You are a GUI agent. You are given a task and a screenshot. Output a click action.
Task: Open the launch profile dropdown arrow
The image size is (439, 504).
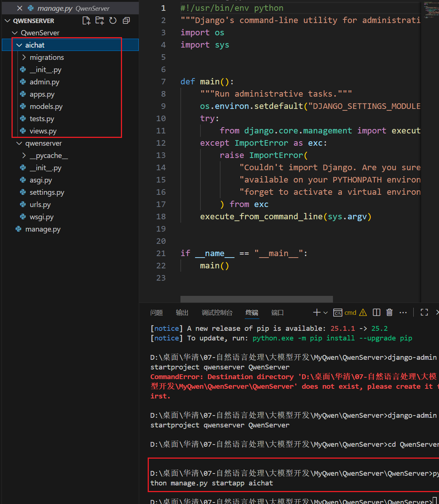[x=326, y=313]
